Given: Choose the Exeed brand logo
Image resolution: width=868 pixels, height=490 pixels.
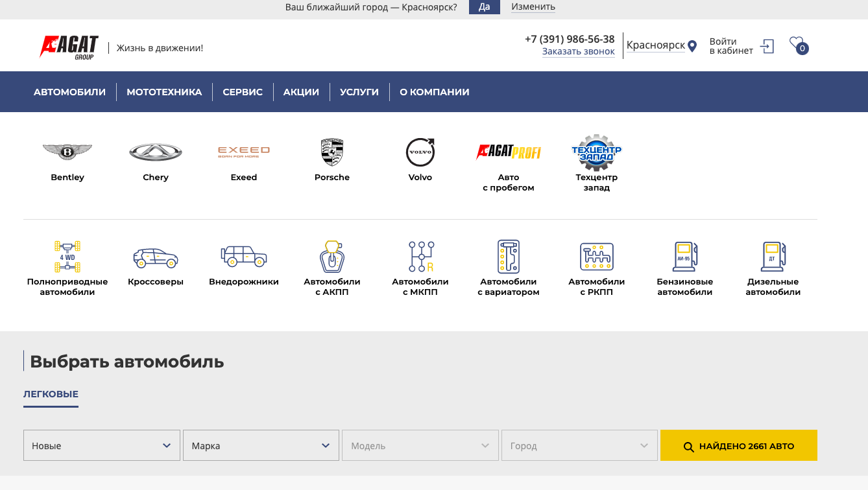Looking at the screenshot, I should tap(244, 152).
